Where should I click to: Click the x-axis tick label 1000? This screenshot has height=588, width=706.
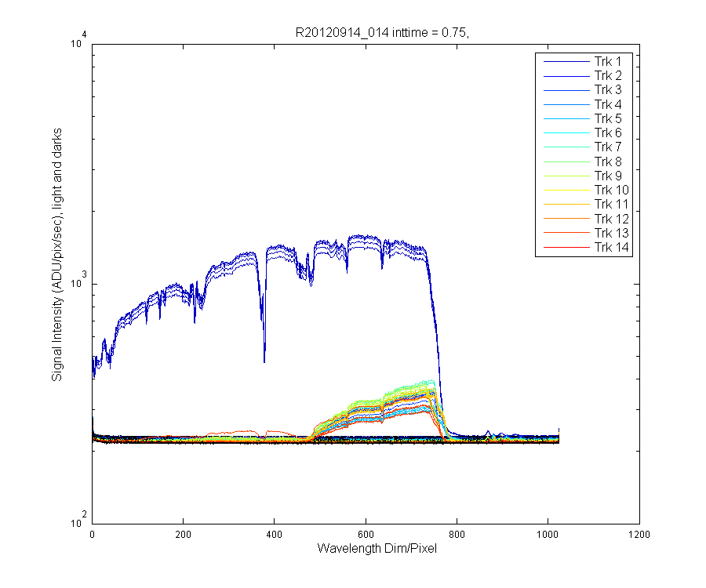(x=548, y=535)
